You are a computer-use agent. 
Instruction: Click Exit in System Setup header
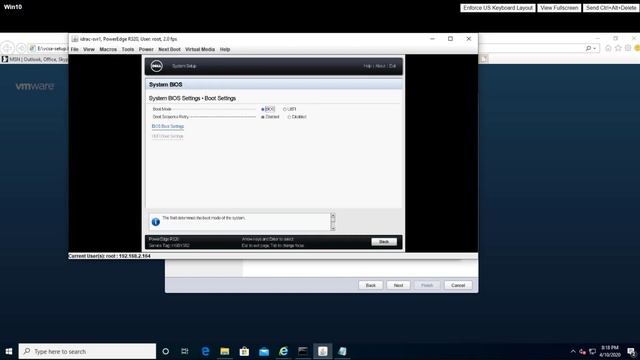coord(392,66)
